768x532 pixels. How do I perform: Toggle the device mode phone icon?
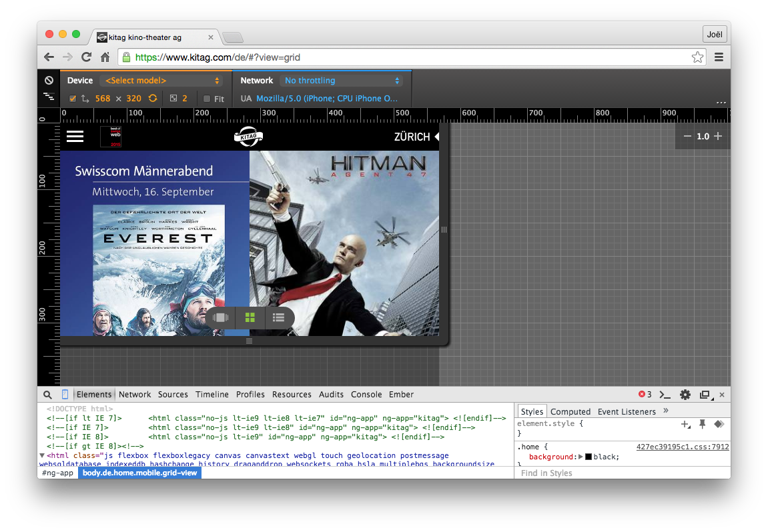(65, 395)
